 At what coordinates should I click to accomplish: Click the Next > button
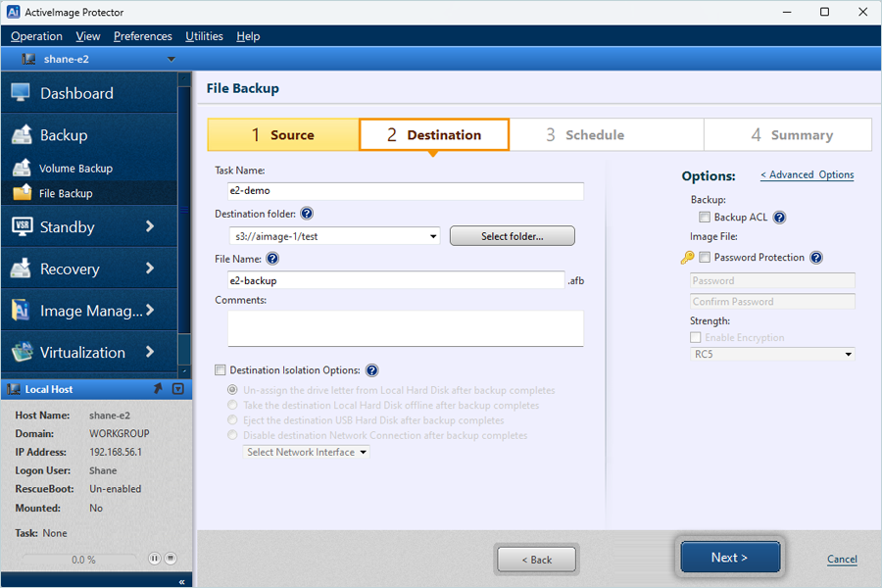click(729, 557)
